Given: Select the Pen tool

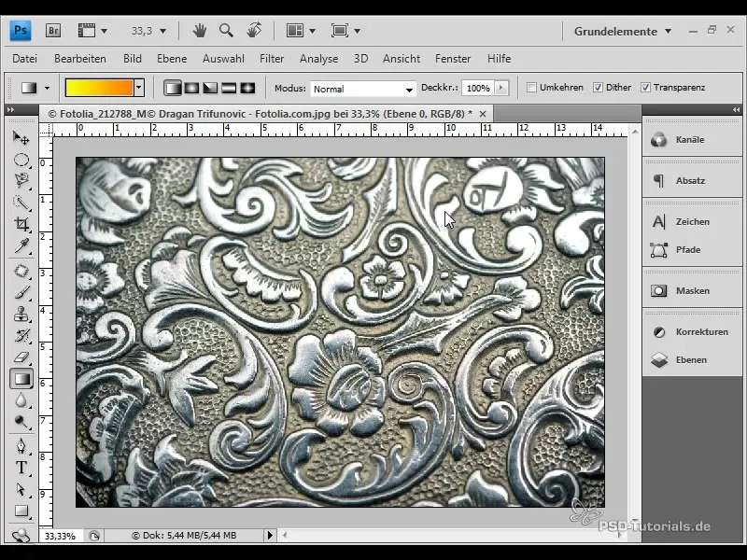Looking at the screenshot, I should coord(21,446).
